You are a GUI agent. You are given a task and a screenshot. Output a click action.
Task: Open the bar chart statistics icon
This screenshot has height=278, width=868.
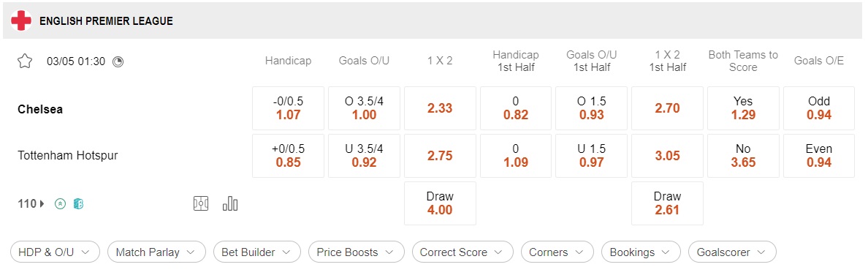pos(229,204)
